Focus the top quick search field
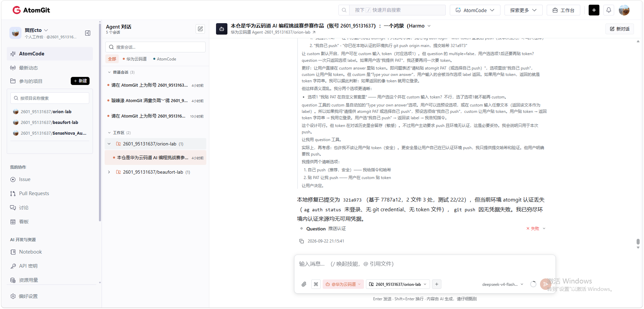The height and width of the screenshot is (309, 644). 397,10
